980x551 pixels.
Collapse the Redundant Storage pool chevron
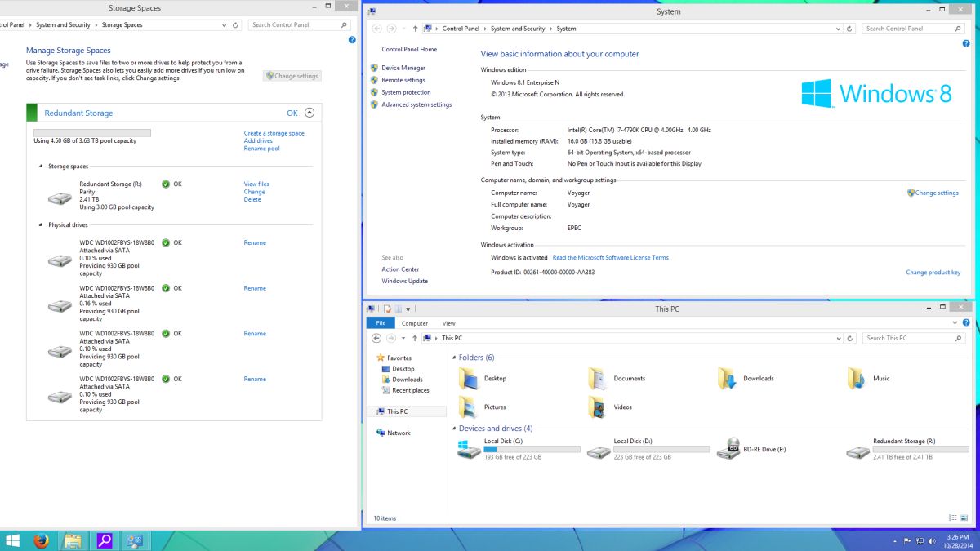(x=310, y=113)
